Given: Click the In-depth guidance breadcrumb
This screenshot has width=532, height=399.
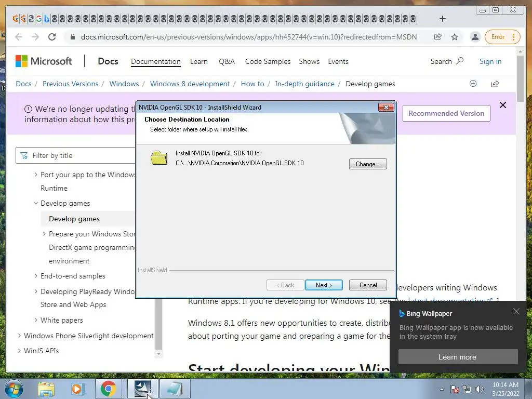Looking at the screenshot, I should (304, 84).
